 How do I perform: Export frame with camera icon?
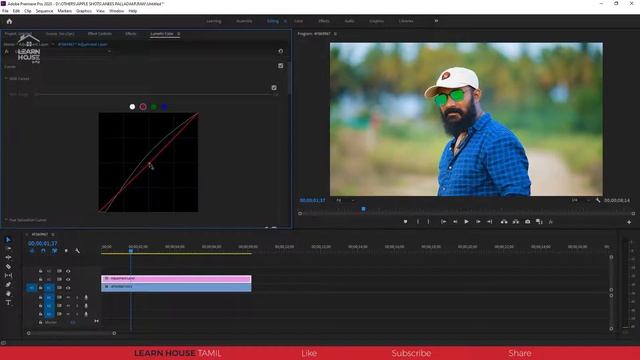click(x=527, y=222)
